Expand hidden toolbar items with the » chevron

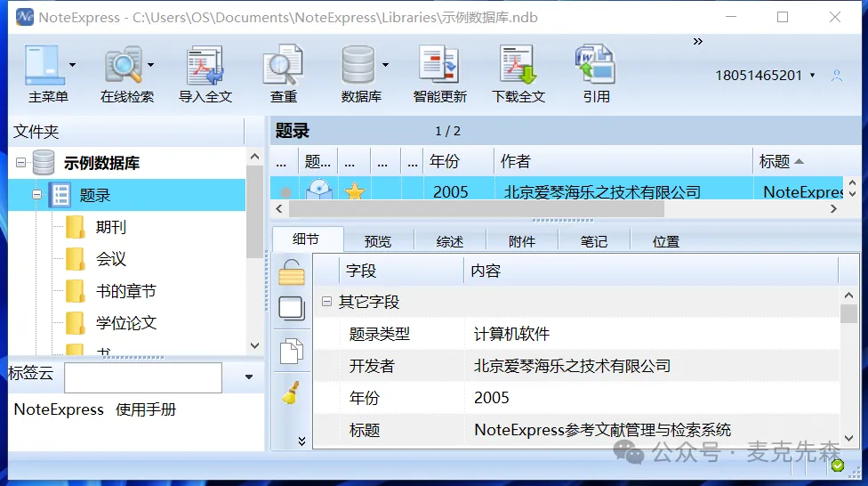coord(697,42)
